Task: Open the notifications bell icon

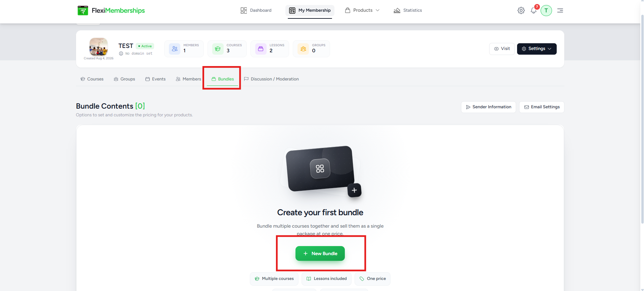Action: [x=534, y=10]
